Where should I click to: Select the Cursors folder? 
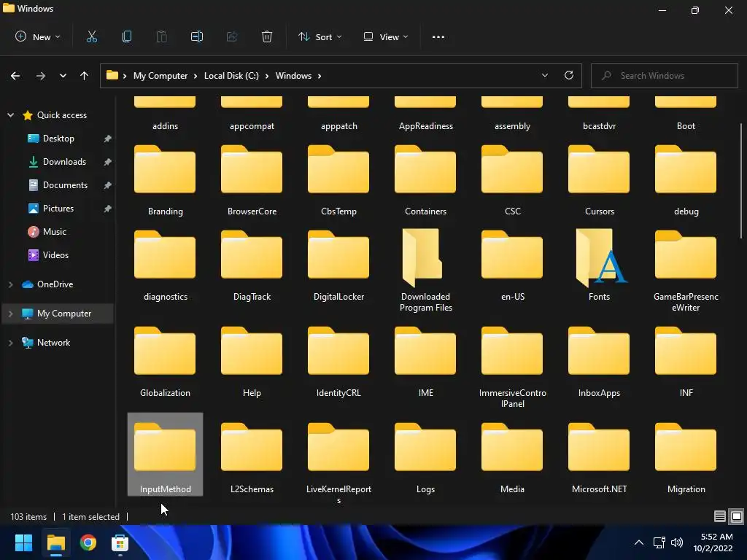click(599, 180)
